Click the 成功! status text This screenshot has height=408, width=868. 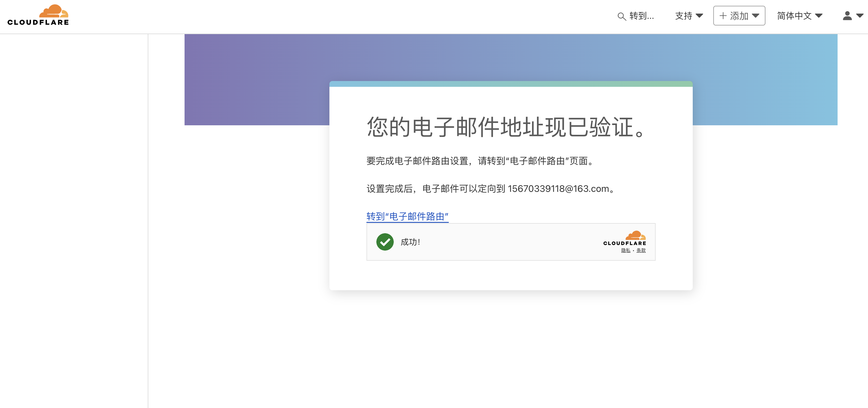point(410,242)
